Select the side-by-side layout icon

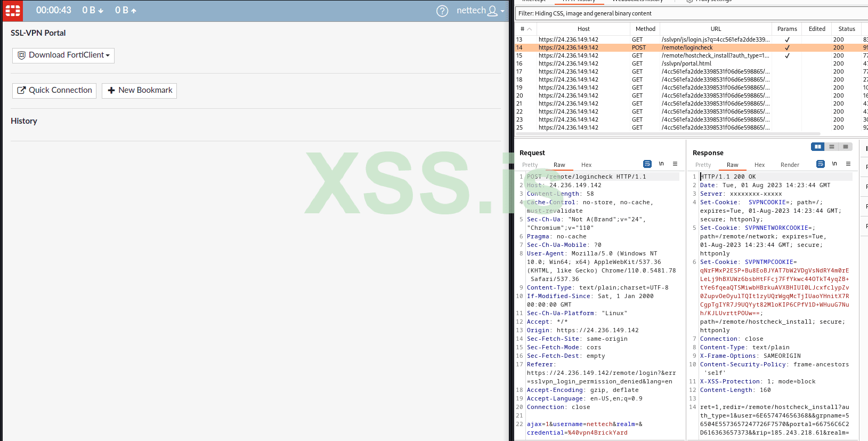[x=817, y=147]
